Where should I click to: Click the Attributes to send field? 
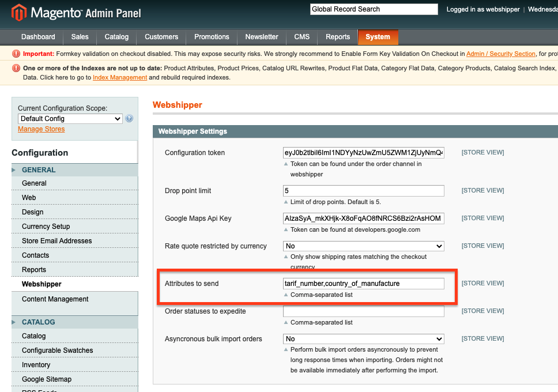(x=363, y=284)
